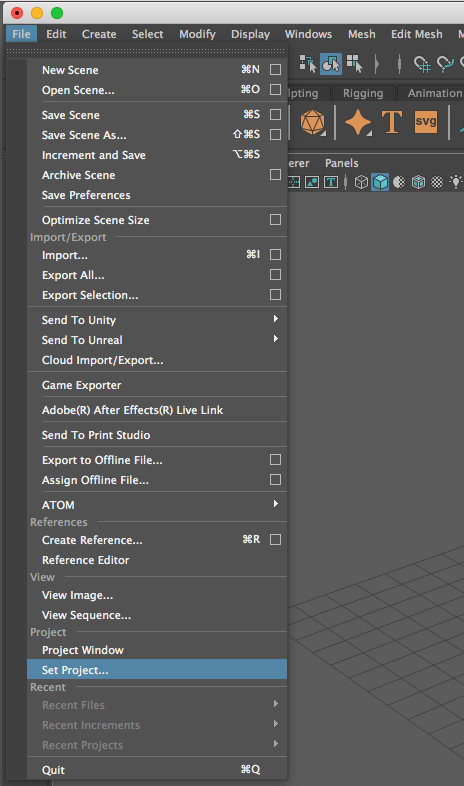This screenshot has height=786, width=464.
Task: Open the Save Scene As option box
Action: point(275,134)
